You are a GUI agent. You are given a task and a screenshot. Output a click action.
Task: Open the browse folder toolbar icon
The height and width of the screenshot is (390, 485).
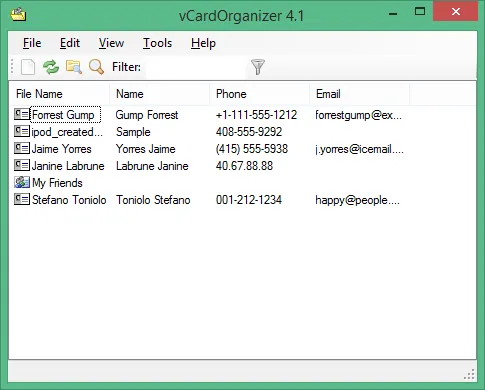74,67
